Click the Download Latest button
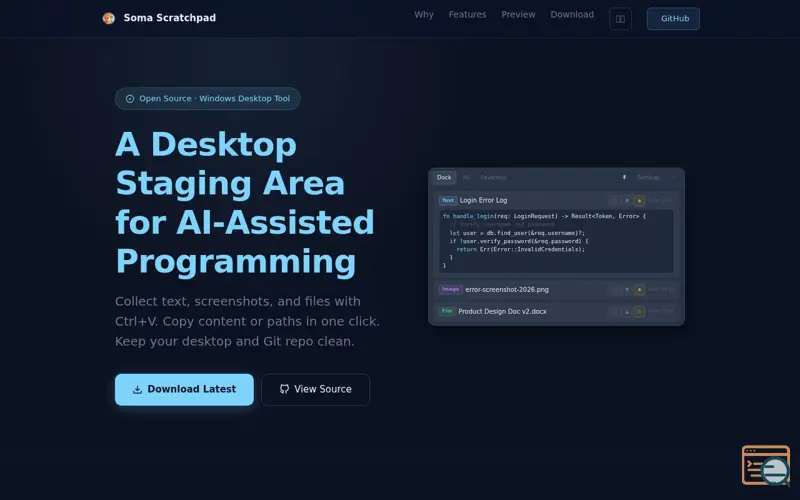The height and width of the screenshot is (500, 800). point(184,389)
